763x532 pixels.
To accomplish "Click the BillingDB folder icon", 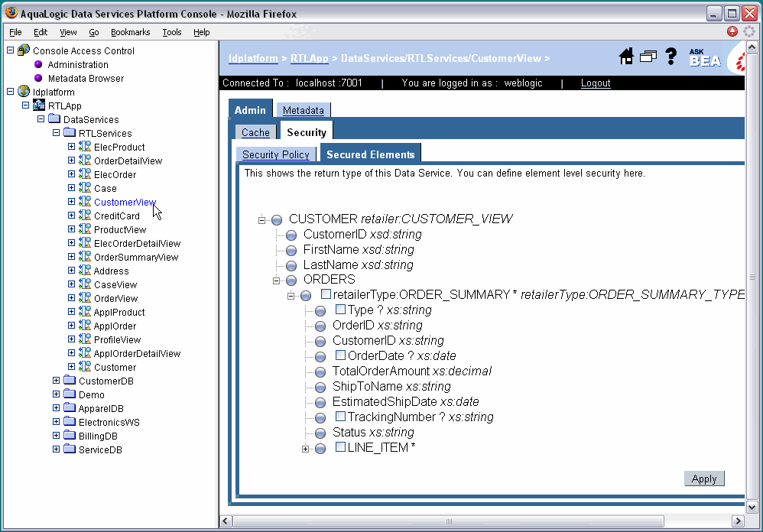I will (x=70, y=435).
